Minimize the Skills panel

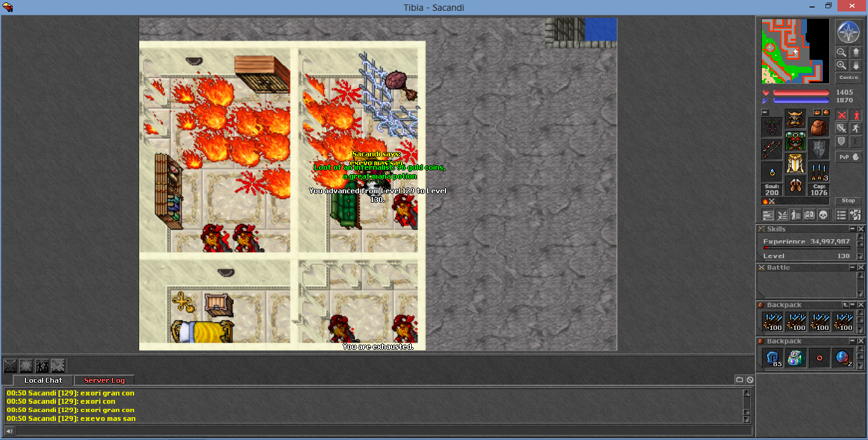853,229
